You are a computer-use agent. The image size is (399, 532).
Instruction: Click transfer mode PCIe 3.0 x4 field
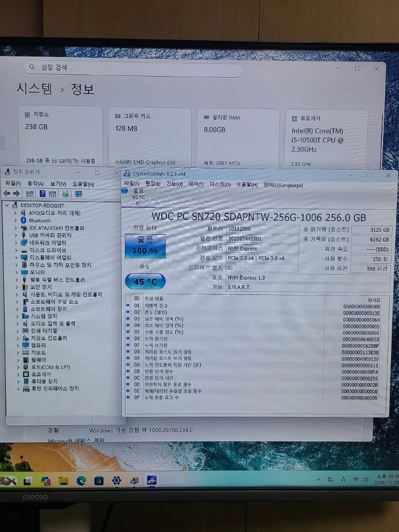[262, 258]
